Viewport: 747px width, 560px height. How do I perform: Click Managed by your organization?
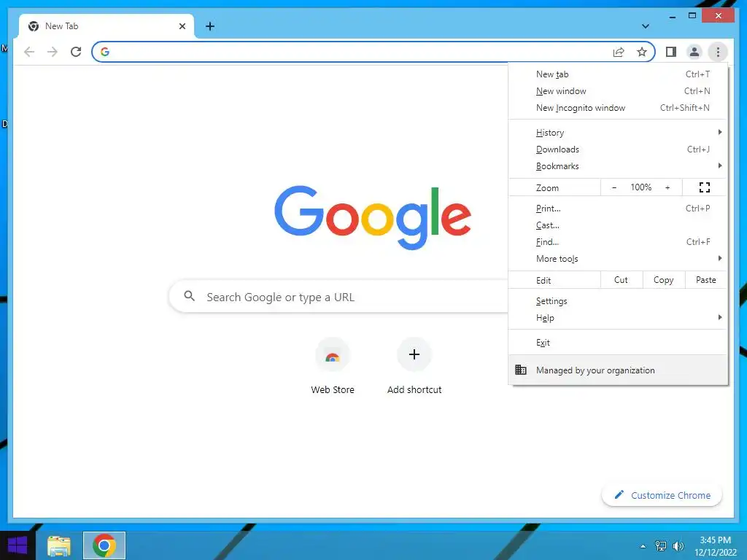click(618, 370)
